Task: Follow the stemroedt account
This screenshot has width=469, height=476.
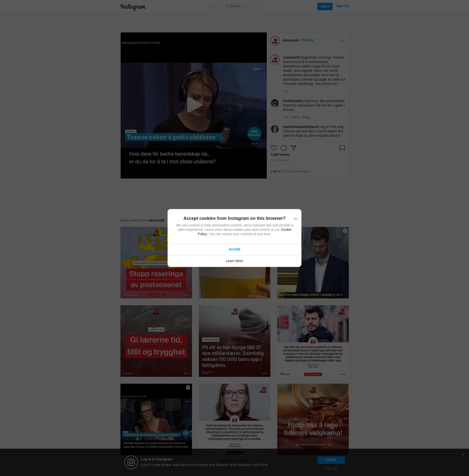Action: (x=308, y=40)
